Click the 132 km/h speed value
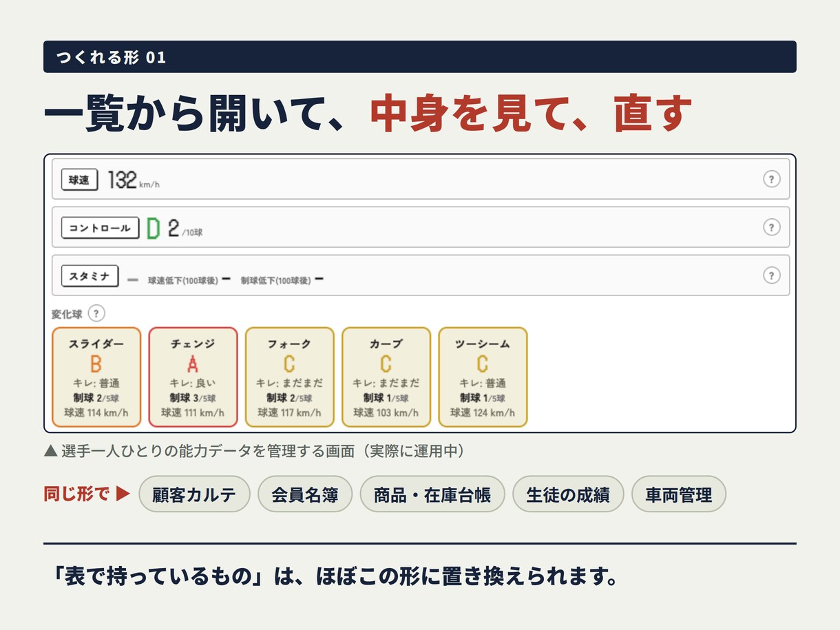 pos(134,180)
